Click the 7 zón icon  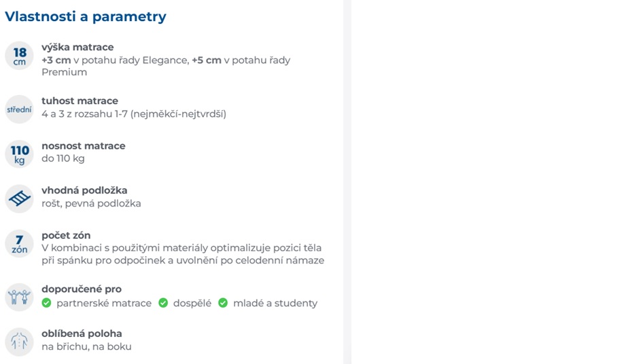[19, 244]
